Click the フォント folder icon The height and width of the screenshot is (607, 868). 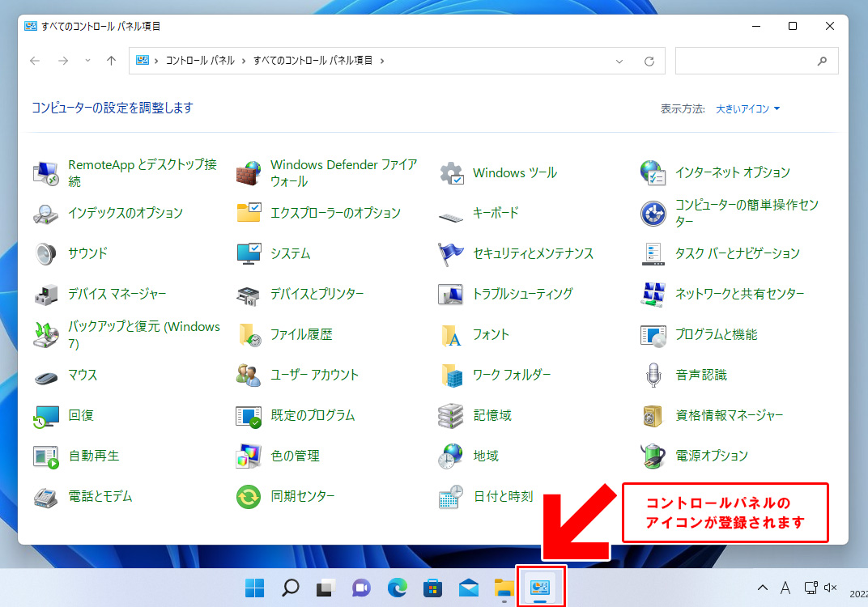[x=451, y=335]
